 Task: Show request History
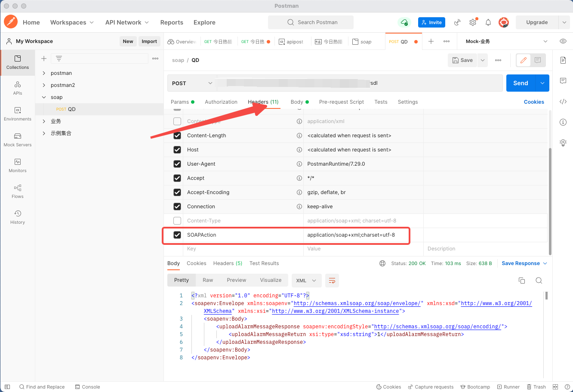coord(17,217)
